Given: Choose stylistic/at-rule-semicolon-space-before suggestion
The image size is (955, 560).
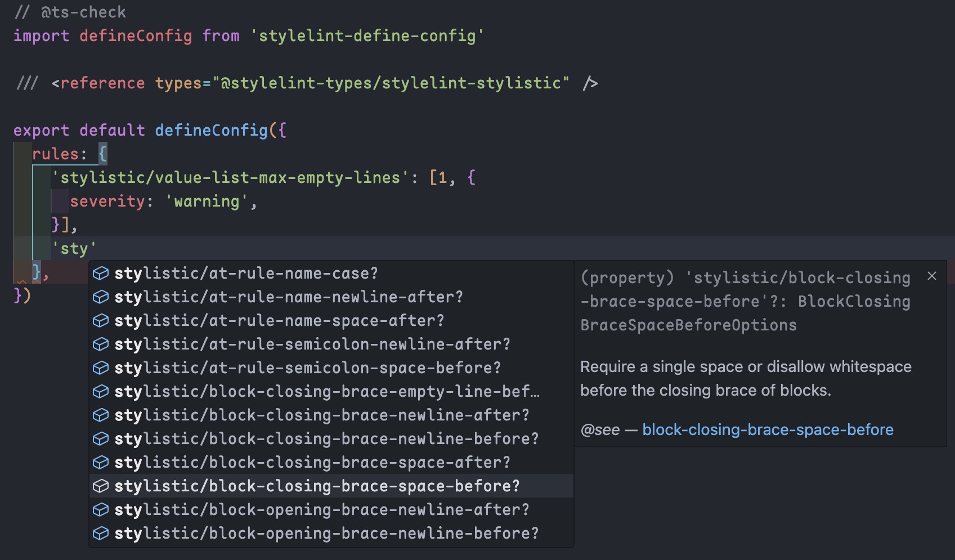Looking at the screenshot, I should click(x=331, y=368).
